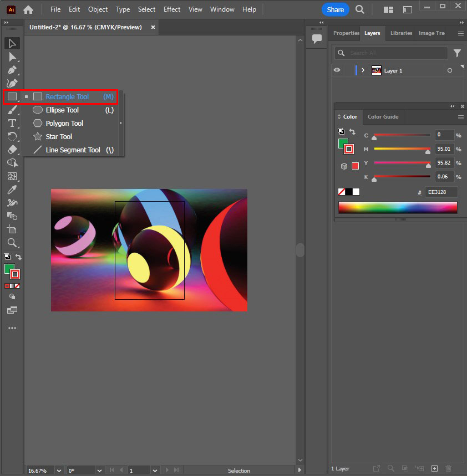Hide Layer 1 using the eye icon
Screen dimensions: 467x476
337,70
